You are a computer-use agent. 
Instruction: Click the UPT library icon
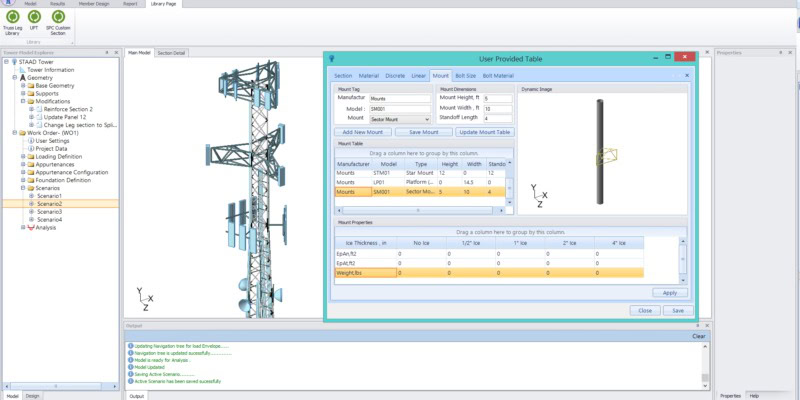tap(35, 17)
